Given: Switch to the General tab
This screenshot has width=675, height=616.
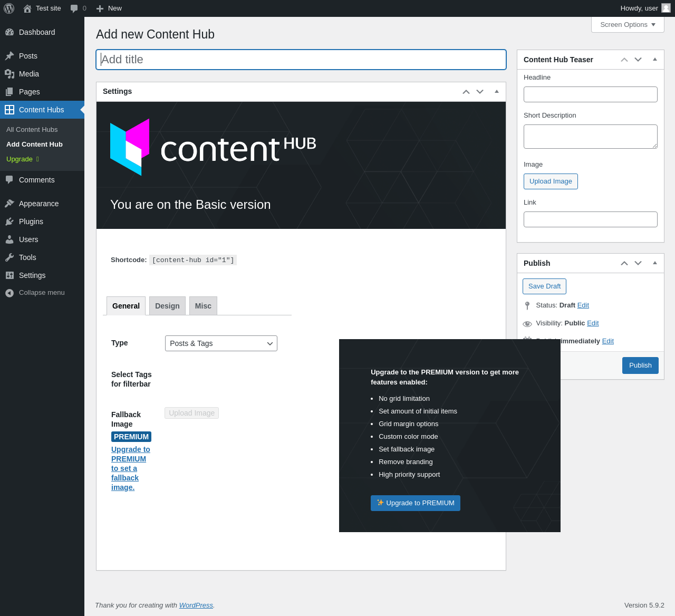Looking at the screenshot, I should click(x=126, y=306).
